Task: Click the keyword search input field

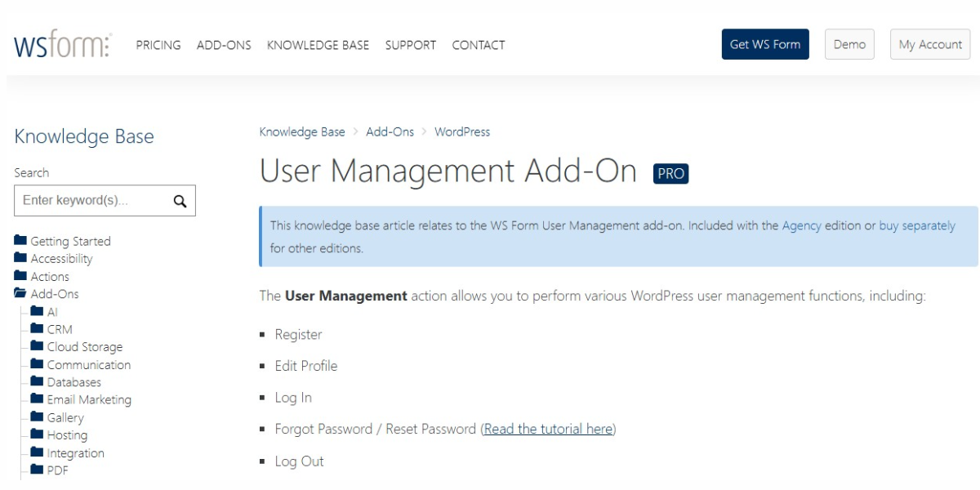Action: click(x=90, y=200)
